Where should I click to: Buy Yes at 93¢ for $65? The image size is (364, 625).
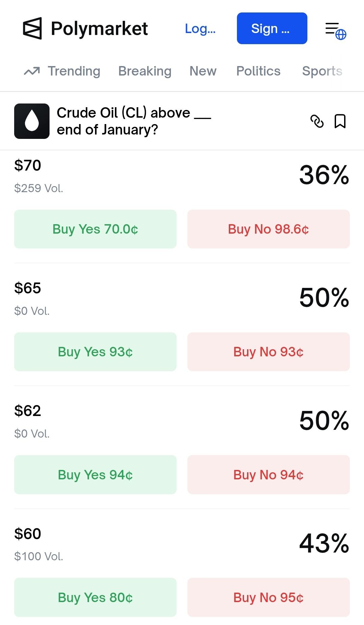[95, 352]
